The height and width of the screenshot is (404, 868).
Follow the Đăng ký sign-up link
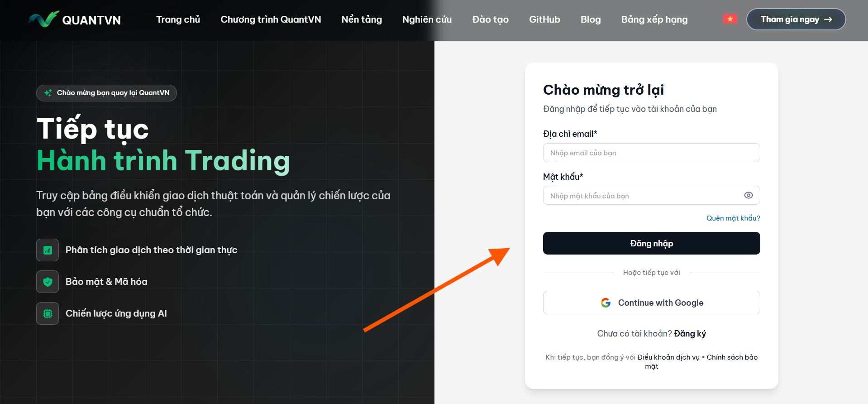point(690,334)
